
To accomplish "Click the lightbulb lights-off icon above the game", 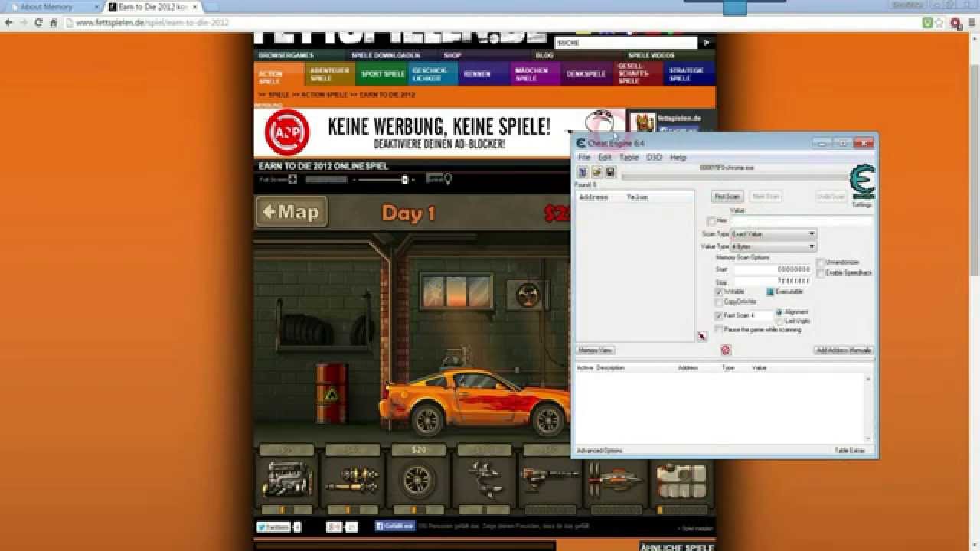I will click(448, 179).
